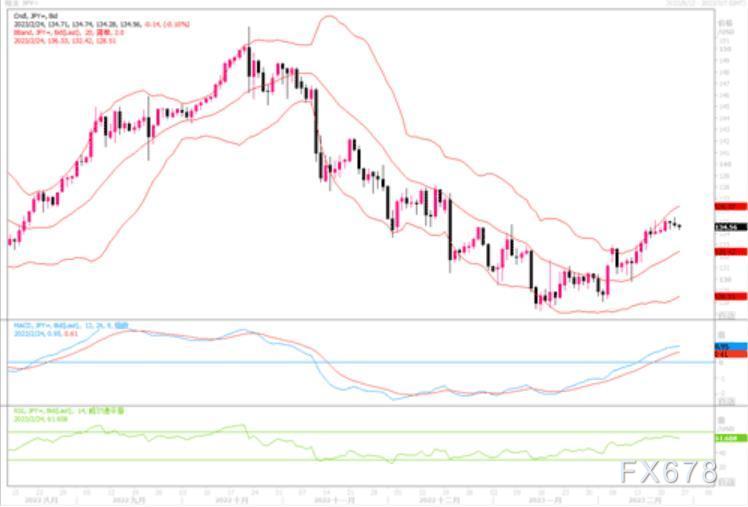748x507 pixels.
Task: Click the blue MACD zero line
Action: point(361,362)
